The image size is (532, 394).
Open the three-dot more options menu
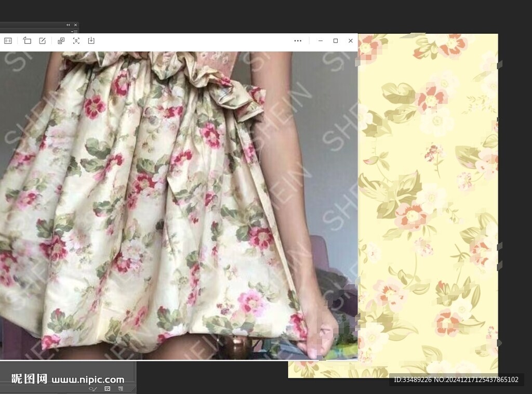pos(298,41)
